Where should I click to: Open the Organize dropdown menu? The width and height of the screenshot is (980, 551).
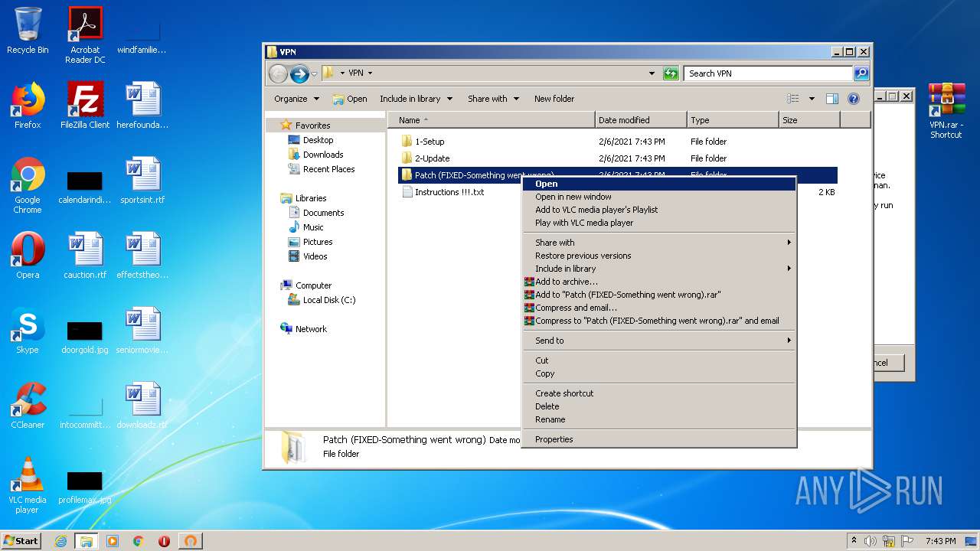click(x=296, y=99)
